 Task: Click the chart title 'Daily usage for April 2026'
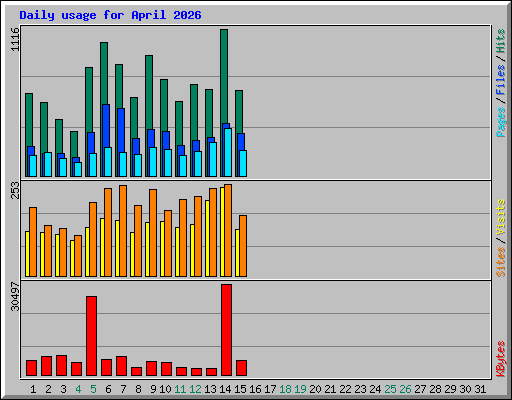[110, 15]
